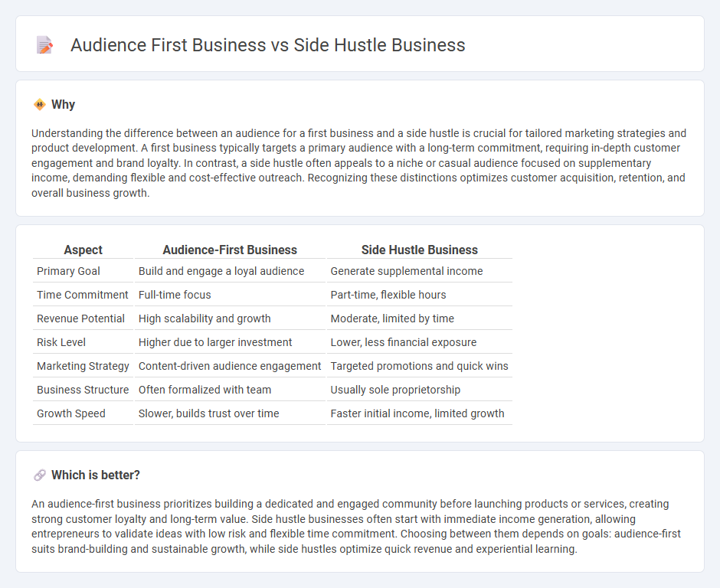Viewport: 720px width, 588px height.
Task: Click the cell Content-driven audience engagement
Action: [230, 366]
